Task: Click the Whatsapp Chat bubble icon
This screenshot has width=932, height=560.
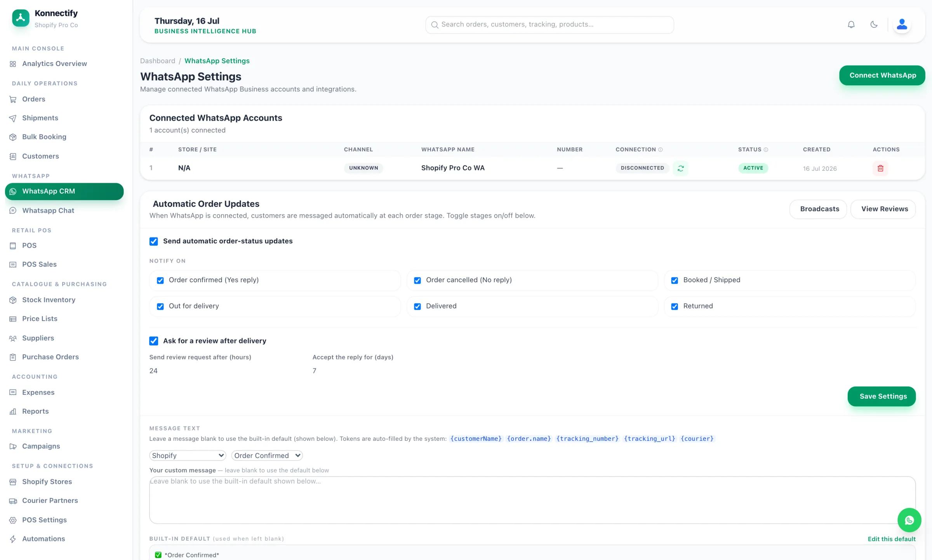Action: (13, 211)
